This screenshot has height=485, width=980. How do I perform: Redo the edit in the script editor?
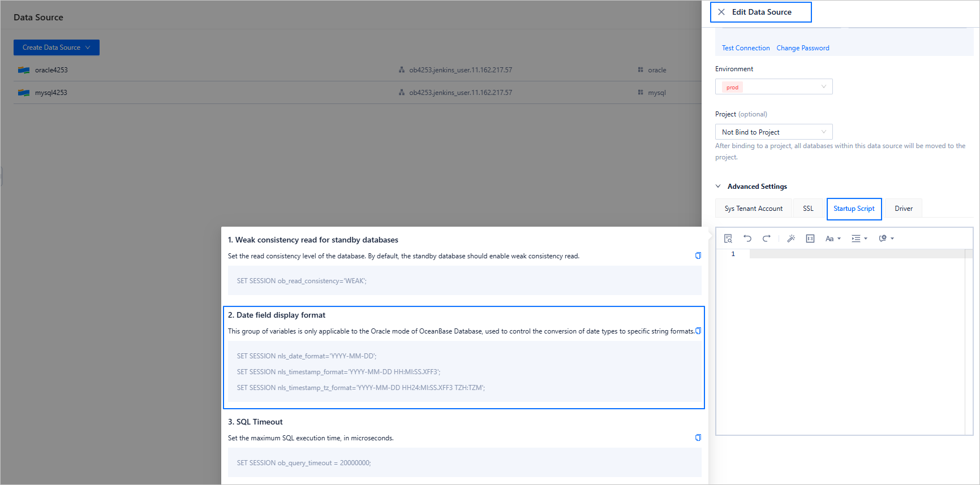[767, 239]
